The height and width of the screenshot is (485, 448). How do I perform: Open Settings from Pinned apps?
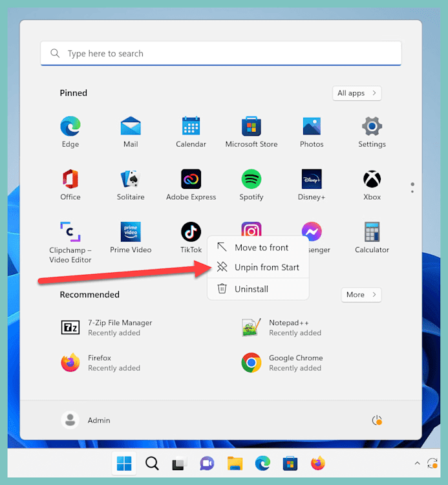click(372, 132)
